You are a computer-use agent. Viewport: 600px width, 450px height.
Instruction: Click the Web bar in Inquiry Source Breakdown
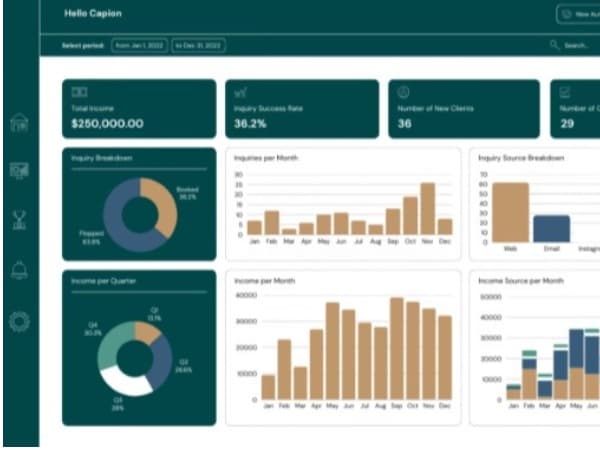[510, 212]
